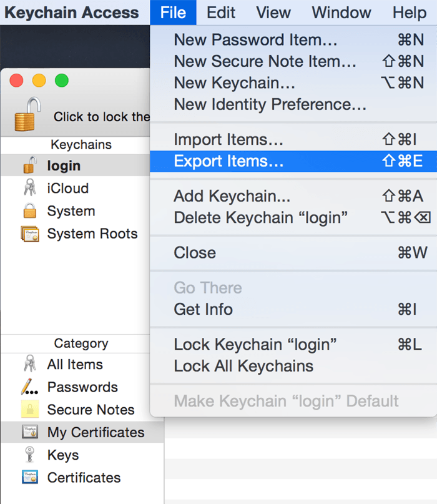437x504 pixels.
Task: Click New Password Item… menu option
Action: (255, 40)
